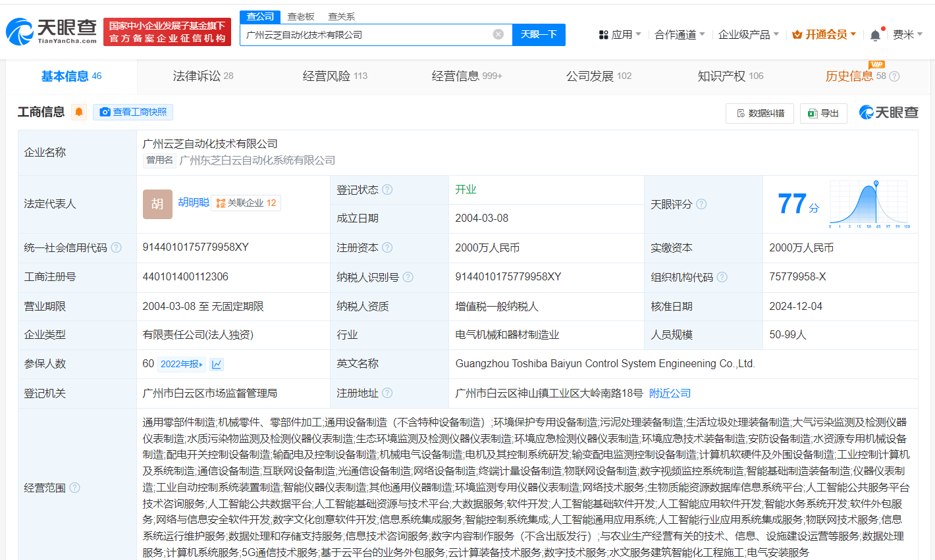
Task: Click the orange bell alert icon beside 工商信息
Action: (x=79, y=112)
